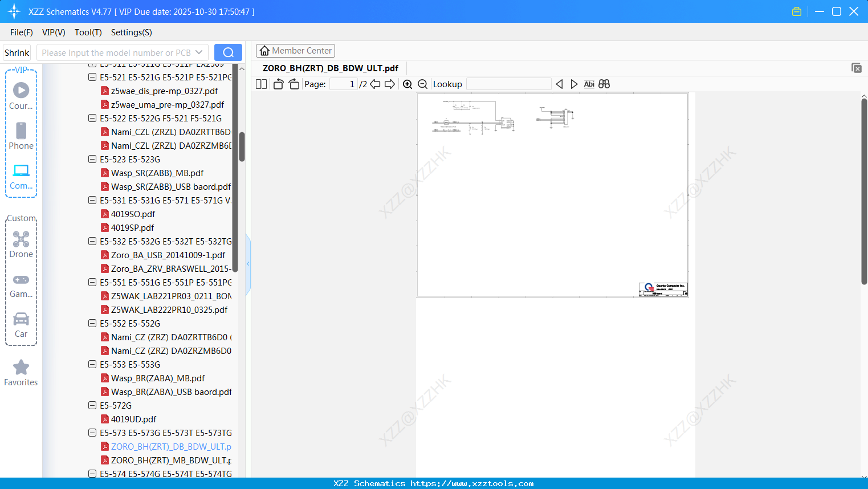Open the Drone category
This screenshot has width=868, height=489.
coord(21,244)
